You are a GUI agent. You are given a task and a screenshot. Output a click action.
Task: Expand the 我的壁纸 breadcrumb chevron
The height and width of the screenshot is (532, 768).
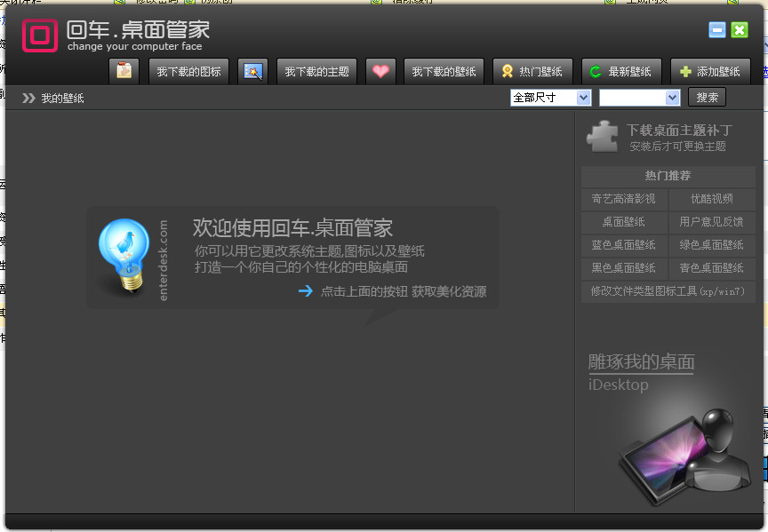point(28,98)
